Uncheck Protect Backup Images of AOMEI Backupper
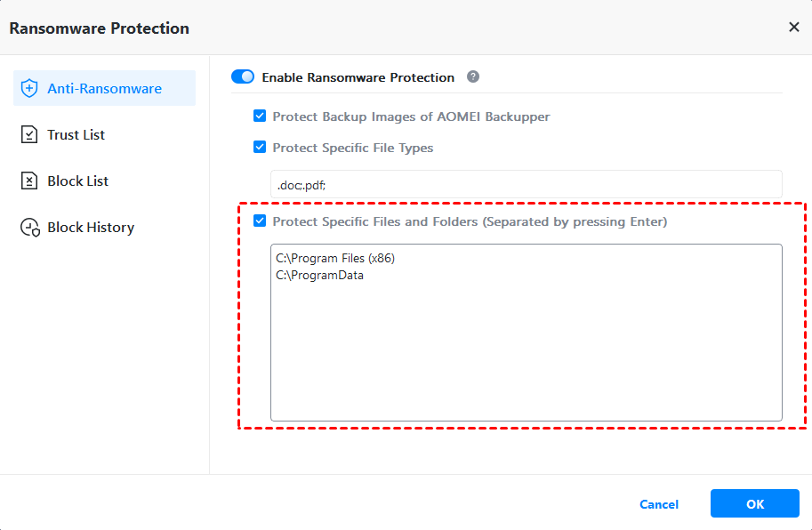The height and width of the screenshot is (530, 812). click(x=260, y=116)
